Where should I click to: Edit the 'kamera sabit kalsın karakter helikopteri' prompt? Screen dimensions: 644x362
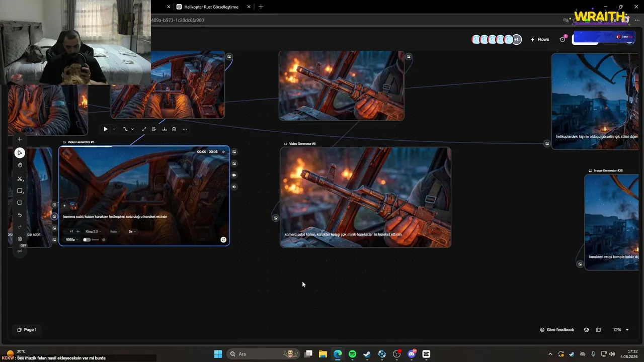point(115,217)
